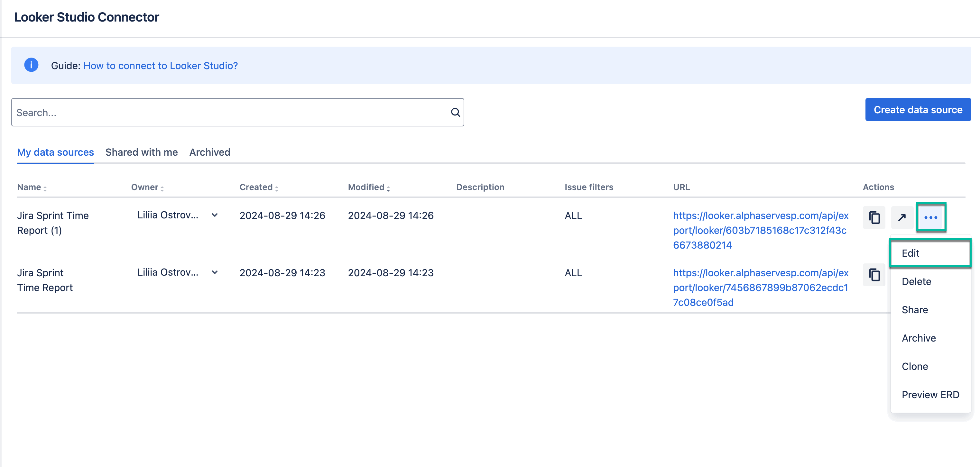Copy URL of Jira Sprint Time Report (1)
This screenshot has height=467, width=980.
tap(874, 217)
